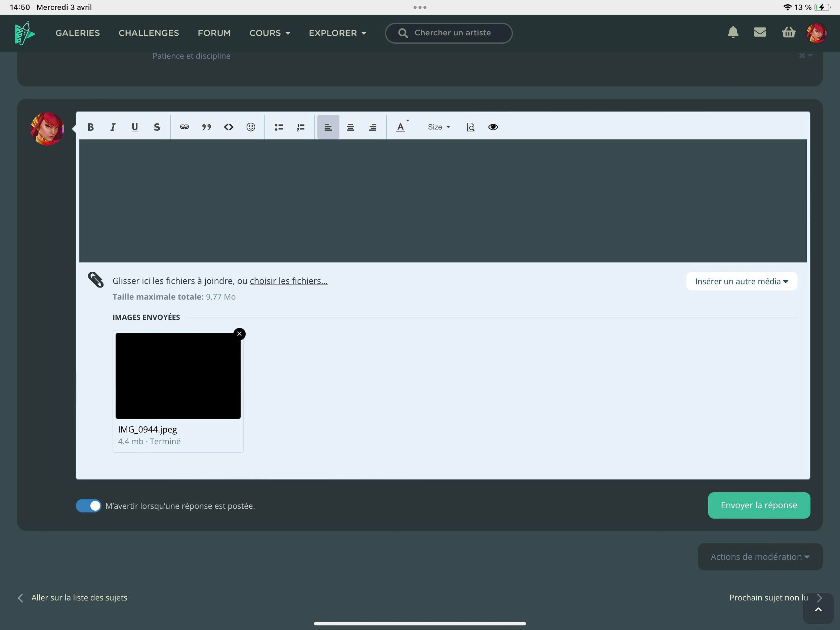Center align the text
840x630 pixels.
click(350, 127)
